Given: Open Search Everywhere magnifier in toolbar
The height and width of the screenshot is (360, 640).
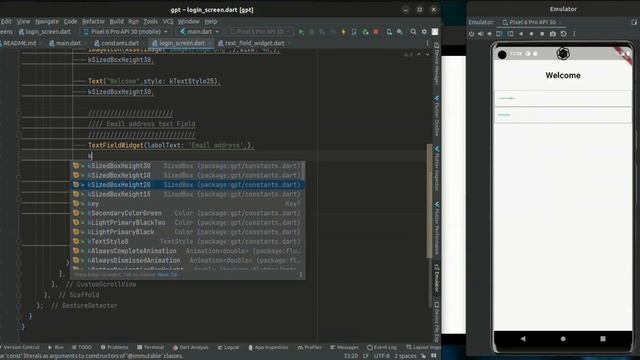Looking at the screenshot, I should (413, 32).
